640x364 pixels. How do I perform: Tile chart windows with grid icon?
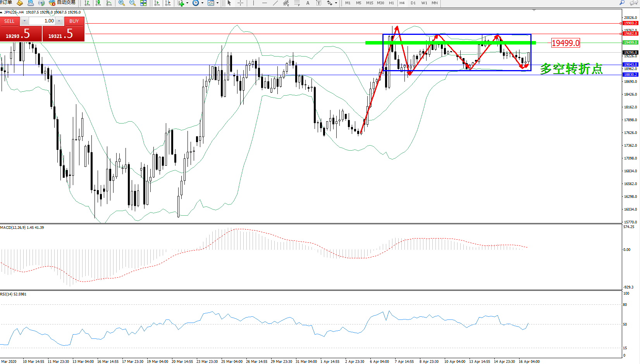[143, 3]
